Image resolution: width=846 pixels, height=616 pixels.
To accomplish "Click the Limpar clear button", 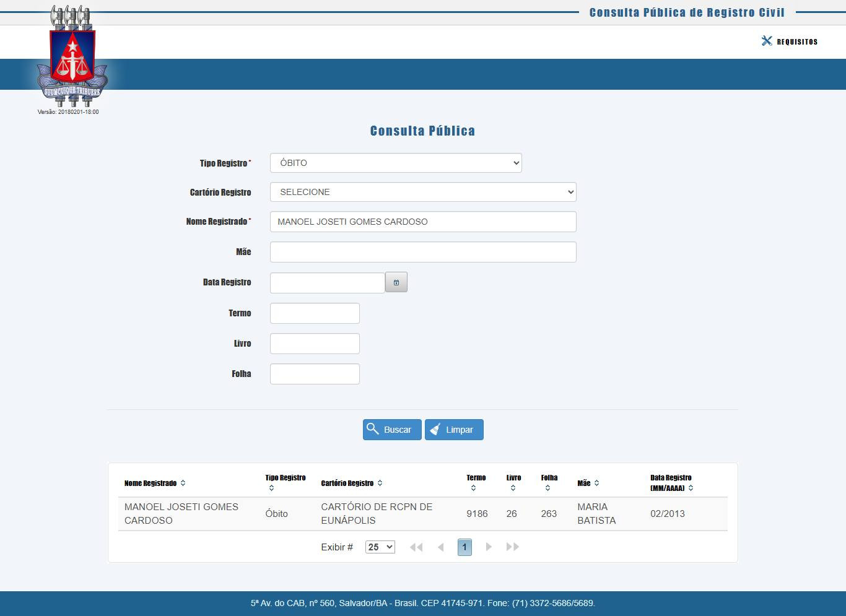I will [x=454, y=430].
